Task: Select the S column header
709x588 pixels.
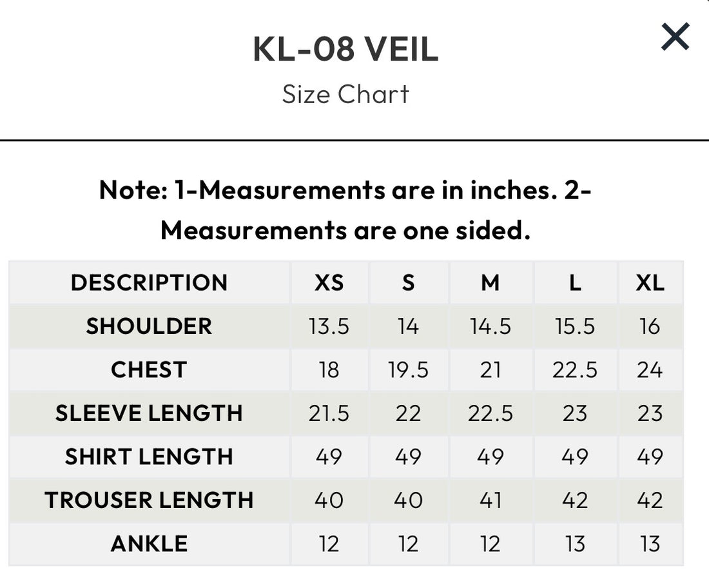Action: point(408,282)
